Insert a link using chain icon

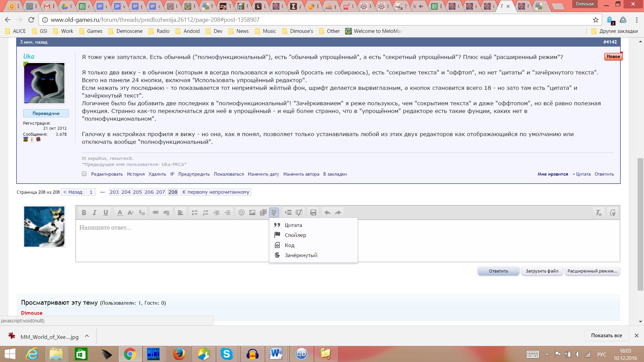pos(155,213)
